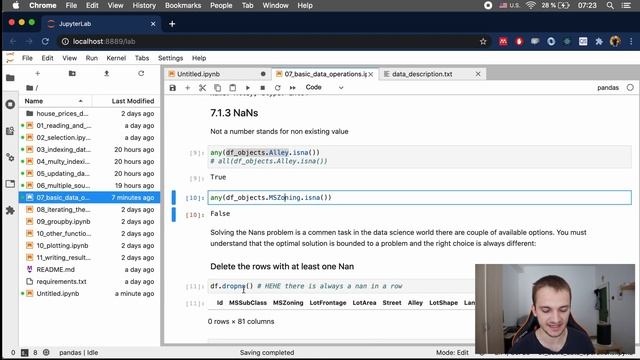Close the data_description.txt tab
This screenshot has width=640, height=360.
coord(478,74)
